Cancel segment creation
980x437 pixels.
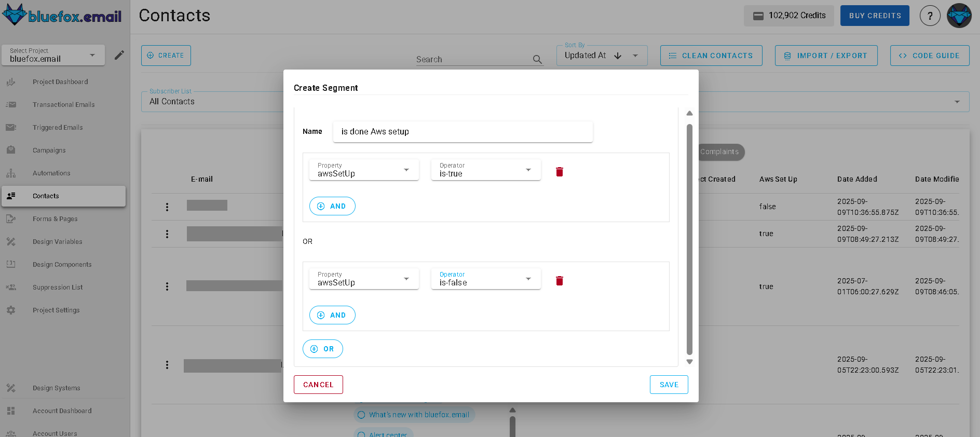tap(318, 385)
